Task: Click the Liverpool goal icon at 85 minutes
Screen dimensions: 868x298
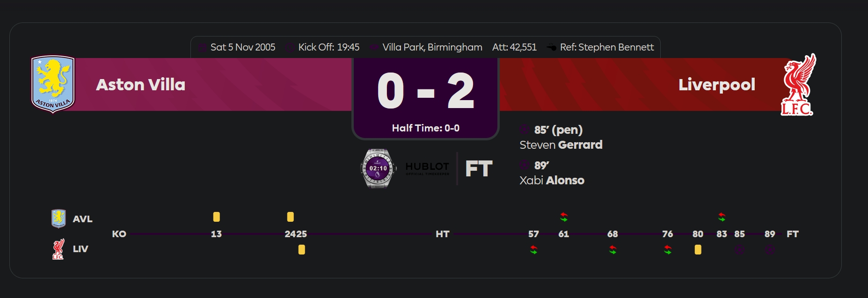Action: (739, 250)
